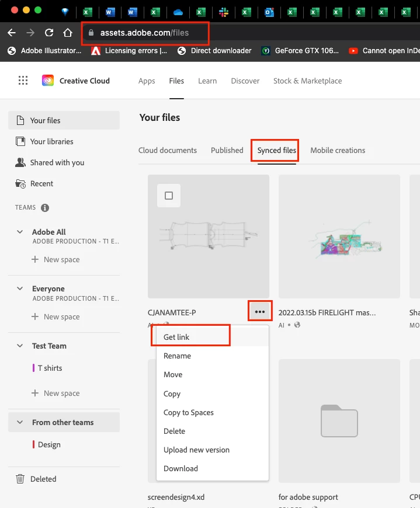Switch to Mobile creations tab
420x508 pixels.
pos(338,150)
